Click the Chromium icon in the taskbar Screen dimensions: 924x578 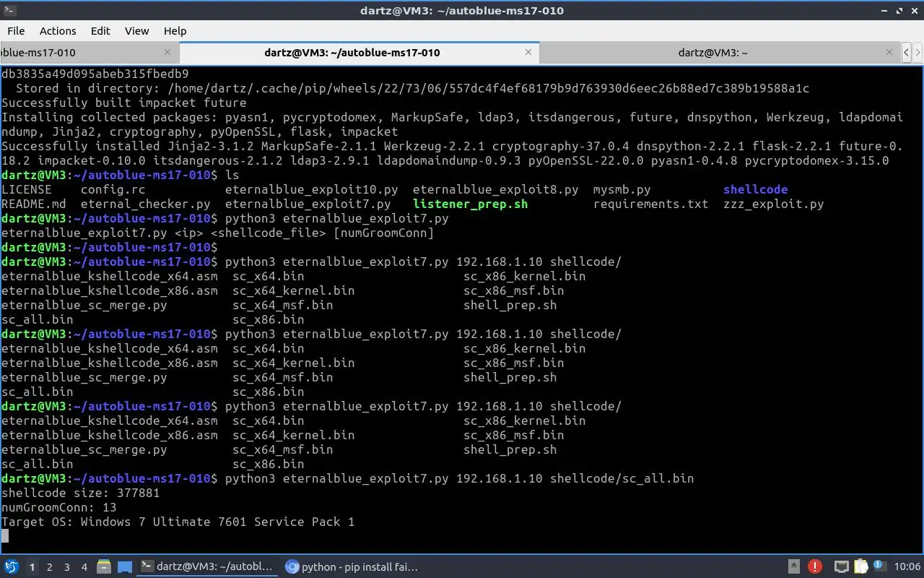coord(292,567)
